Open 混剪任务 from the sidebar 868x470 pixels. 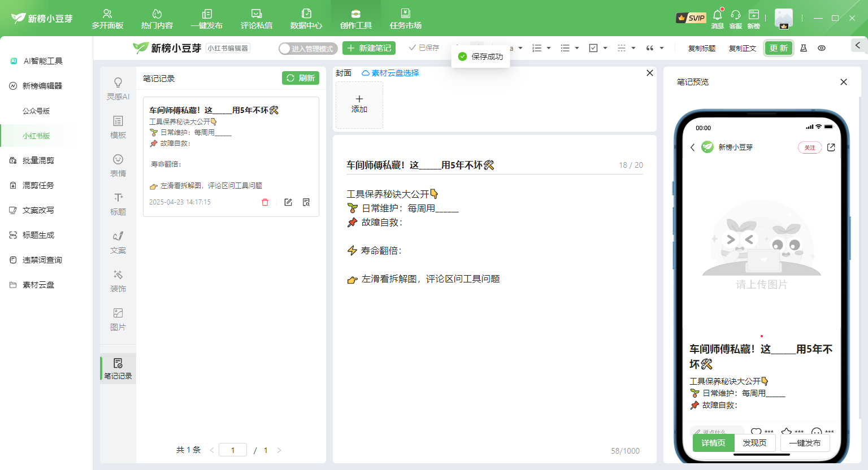coord(38,185)
